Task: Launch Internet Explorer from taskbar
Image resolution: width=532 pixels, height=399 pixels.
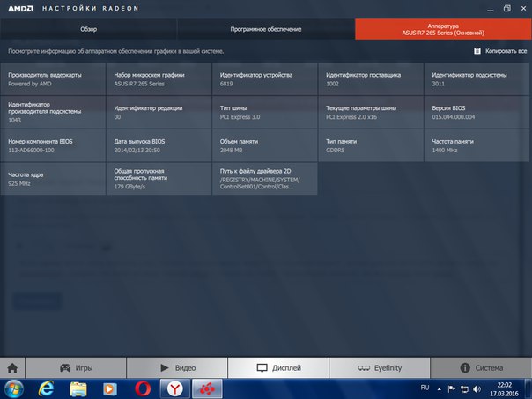Action: point(46,388)
